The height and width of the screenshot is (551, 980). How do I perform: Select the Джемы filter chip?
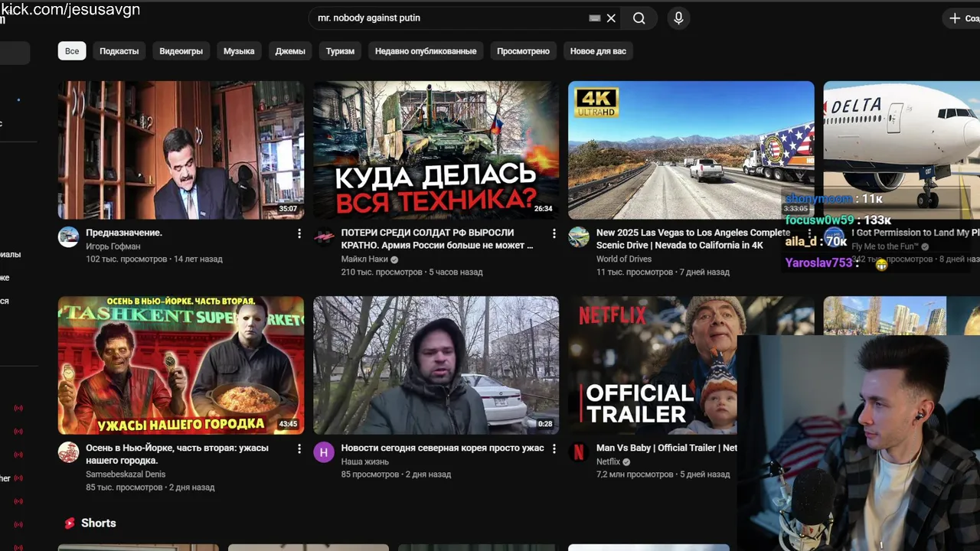tap(290, 51)
